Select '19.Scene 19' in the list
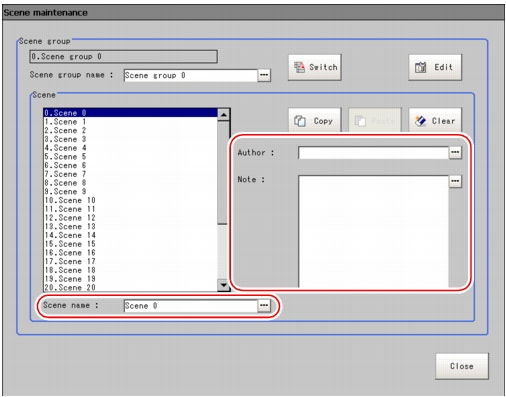506x397 pixels. click(130, 279)
